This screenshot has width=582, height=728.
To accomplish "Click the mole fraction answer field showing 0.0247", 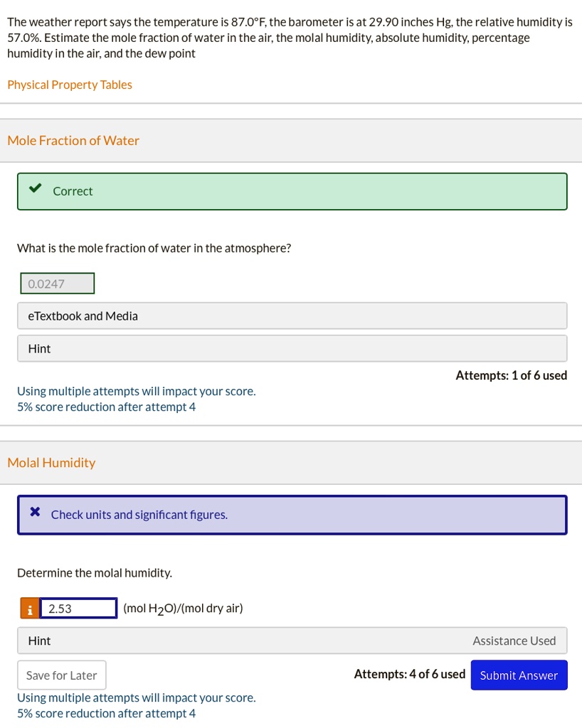I will point(56,284).
